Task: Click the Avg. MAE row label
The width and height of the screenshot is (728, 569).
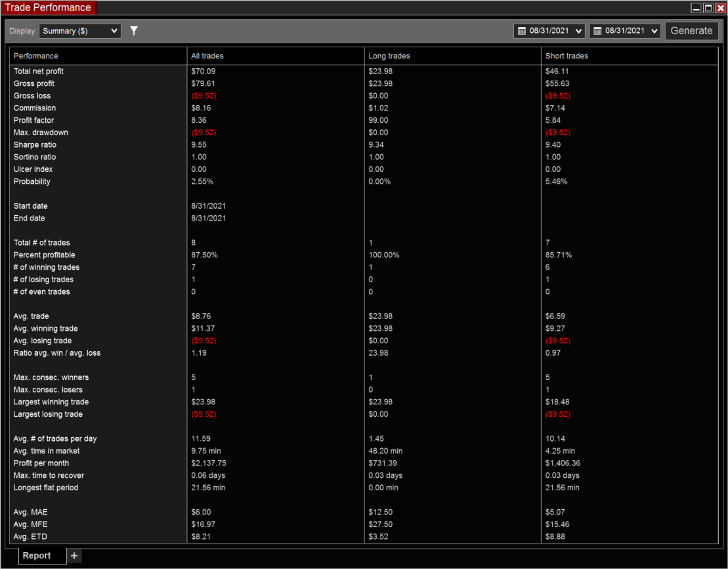Action: 30,513
